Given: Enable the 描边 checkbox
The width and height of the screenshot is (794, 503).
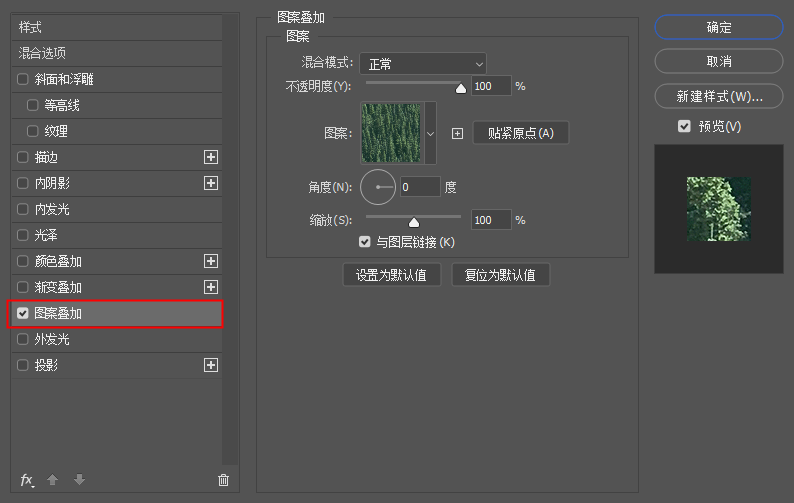Looking at the screenshot, I should click(23, 157).
